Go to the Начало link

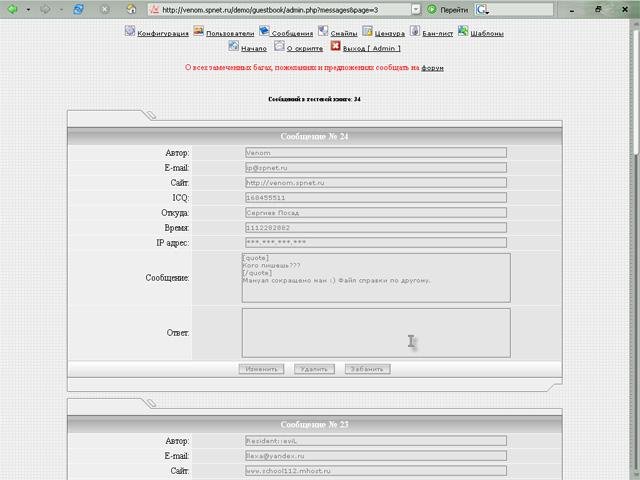(x=254, y=49)
